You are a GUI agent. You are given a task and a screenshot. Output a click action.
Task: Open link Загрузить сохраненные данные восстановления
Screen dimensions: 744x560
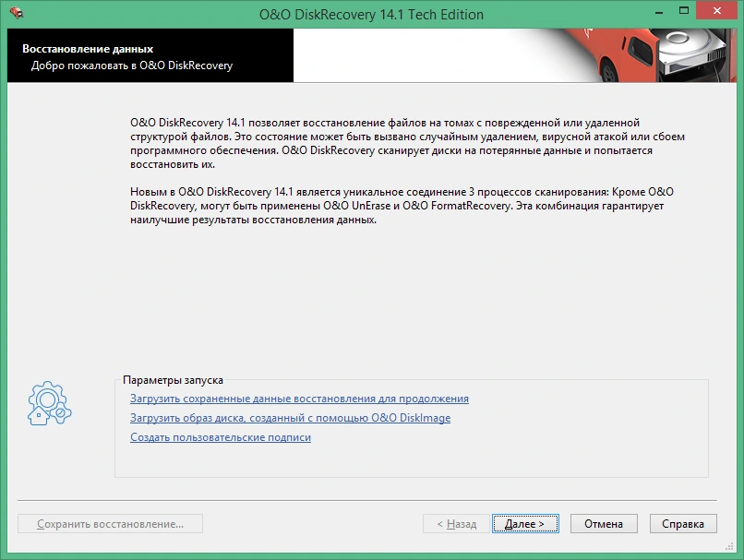[299, 399]
